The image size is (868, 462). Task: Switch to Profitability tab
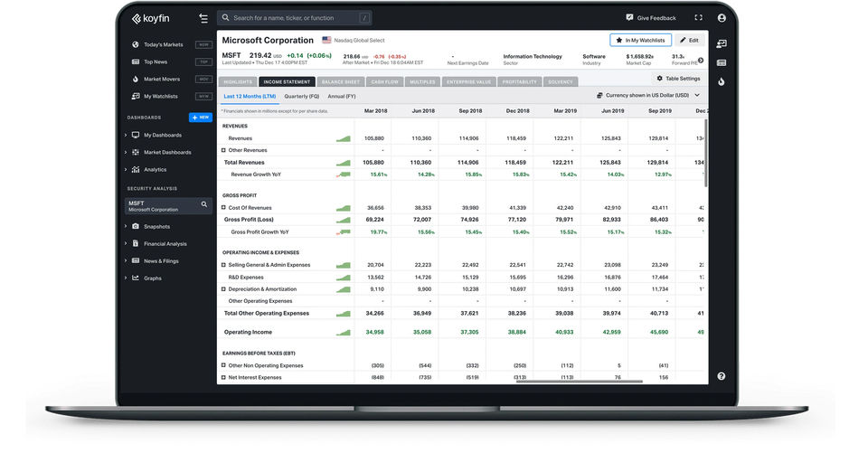coord(519,82)
